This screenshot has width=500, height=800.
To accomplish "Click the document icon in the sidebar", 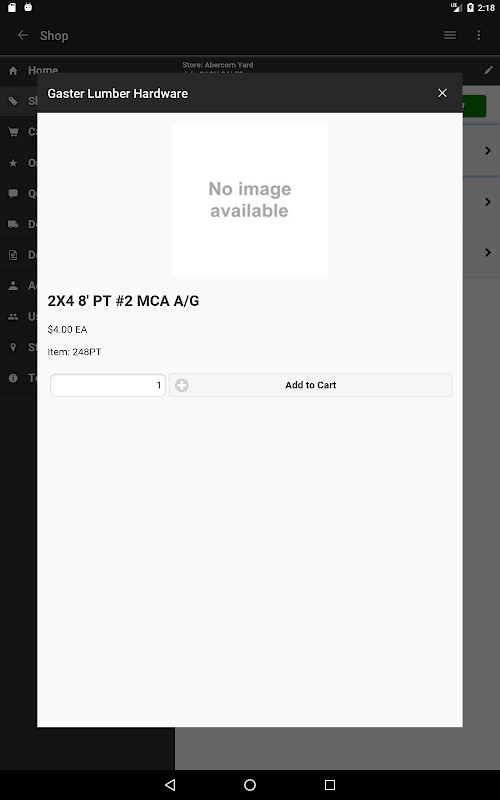I will click(13, 255).
